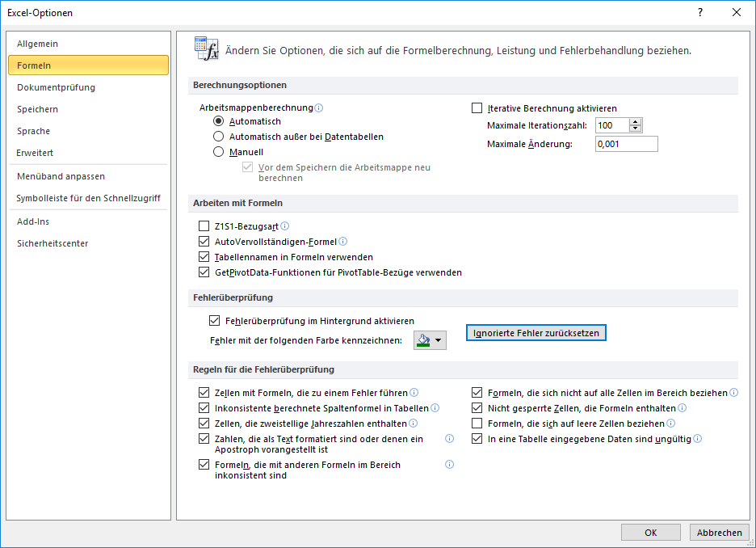The width and height of the screenshot is (756, 548).
Task: Toggle zweistellige Jahreszahlen checkbox
Action: click(x=204, y=423)
